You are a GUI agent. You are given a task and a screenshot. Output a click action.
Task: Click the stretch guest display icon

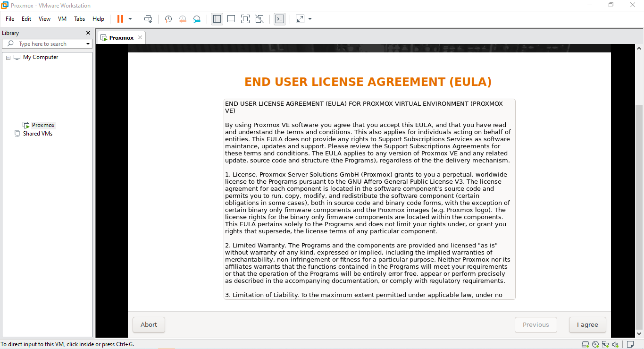300,19
